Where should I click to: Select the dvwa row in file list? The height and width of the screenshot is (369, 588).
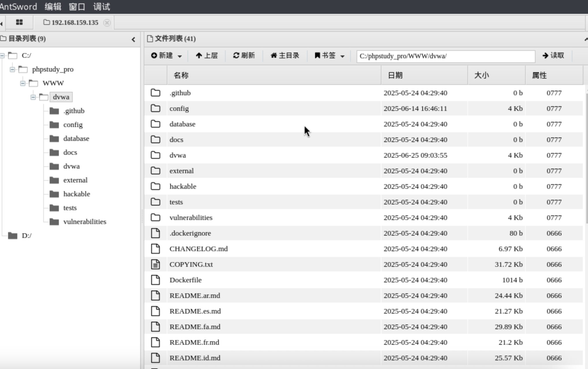[364, 155]
